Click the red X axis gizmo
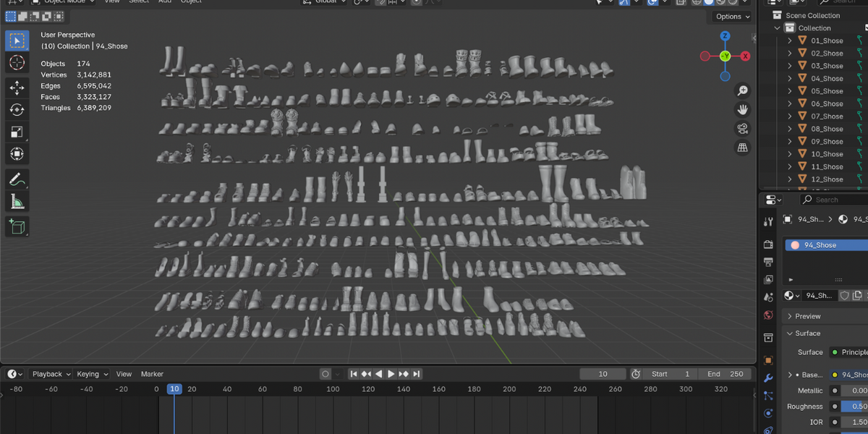Viewport: 868px width, 434px height. pos(745,56)
